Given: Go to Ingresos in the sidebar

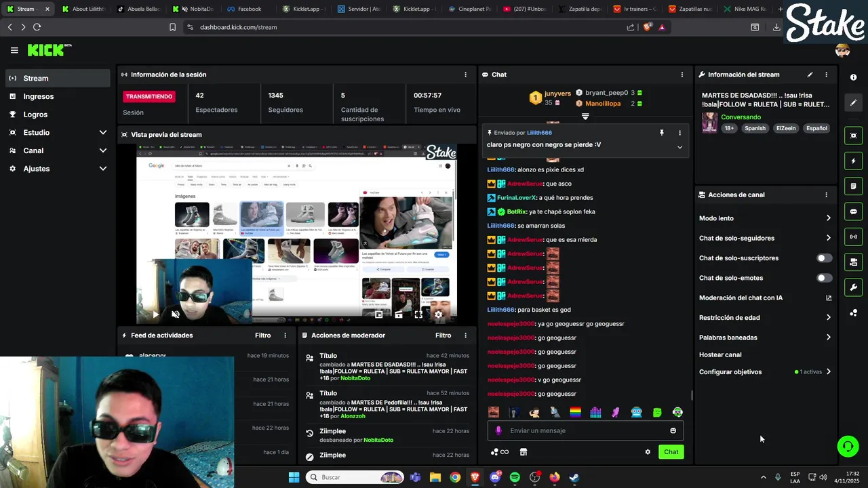Looking at the screenshot, I should tap(58, 96).
